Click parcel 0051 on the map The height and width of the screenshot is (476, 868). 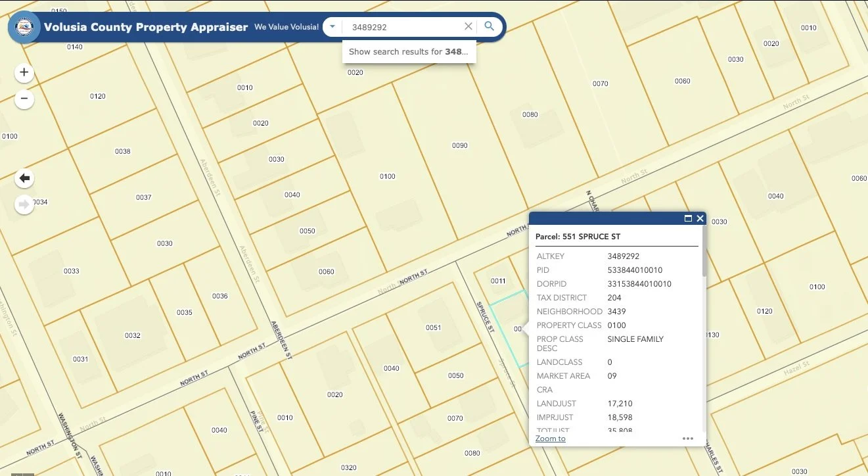tap(433, 327)
